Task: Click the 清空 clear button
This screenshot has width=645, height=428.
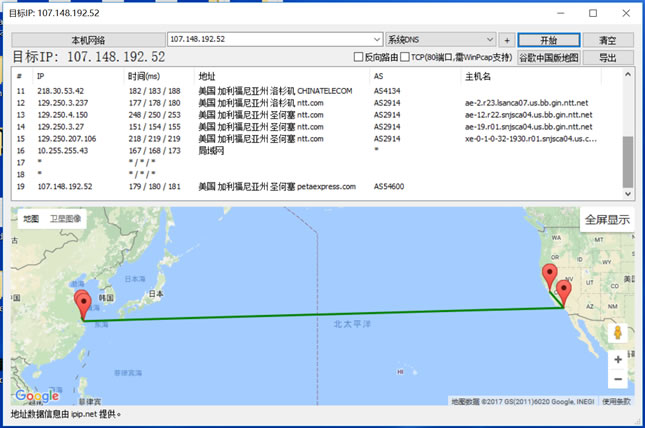Action: pyautogui.click(x=607, y=40)
